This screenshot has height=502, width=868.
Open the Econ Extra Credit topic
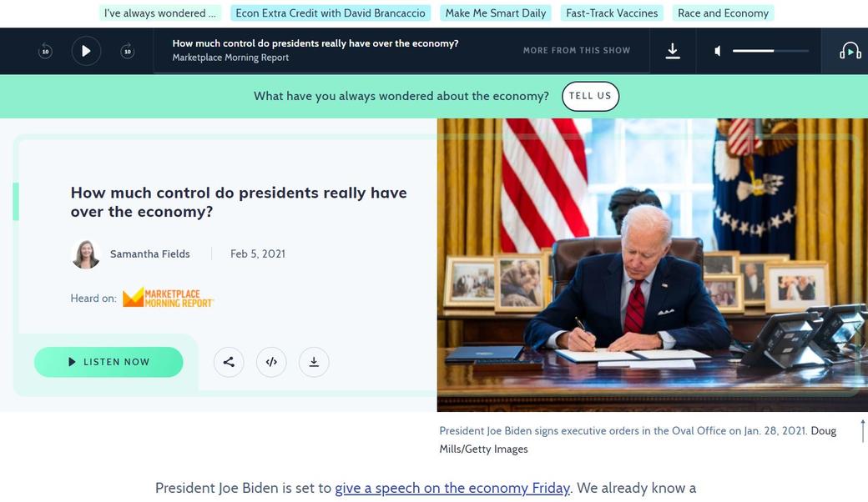[331, 13]
